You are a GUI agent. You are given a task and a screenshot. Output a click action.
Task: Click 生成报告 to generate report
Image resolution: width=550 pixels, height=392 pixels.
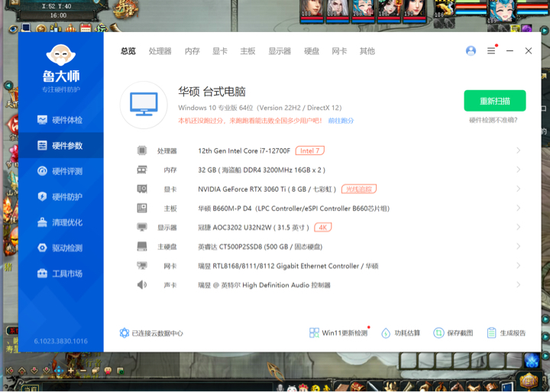pos(506,332)
